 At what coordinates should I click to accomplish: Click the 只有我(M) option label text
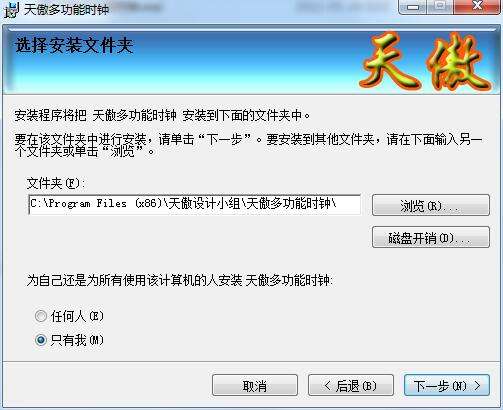[x=77, y=340]
